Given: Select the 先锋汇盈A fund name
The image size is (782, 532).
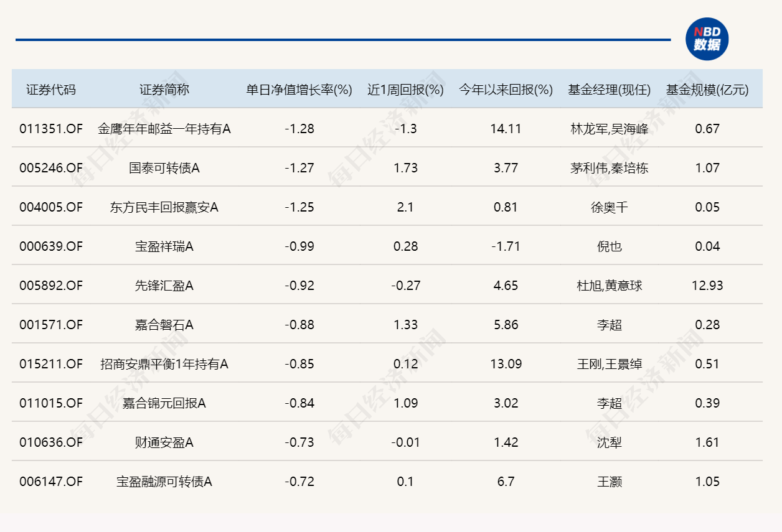Looking at the screenshot, I should tap(164, 286).
